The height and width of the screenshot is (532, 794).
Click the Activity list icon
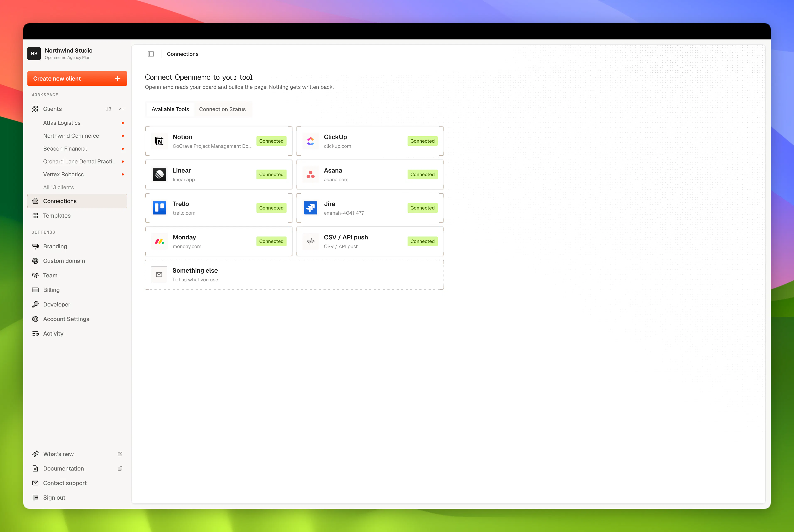35,334
